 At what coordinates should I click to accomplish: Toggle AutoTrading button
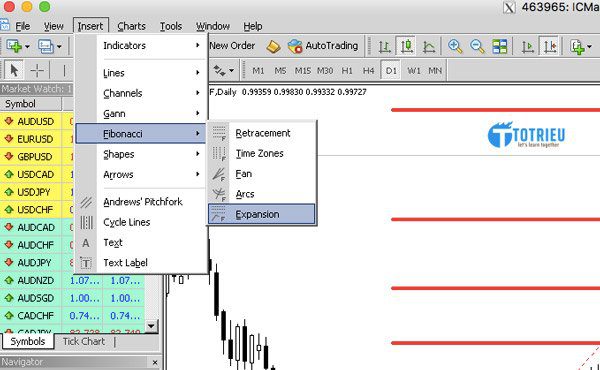tap(323, 46)
